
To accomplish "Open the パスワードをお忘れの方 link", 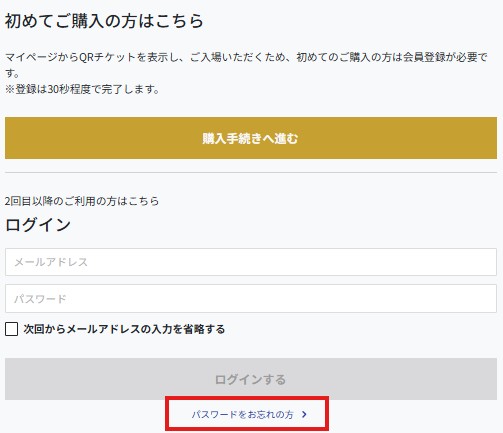I will 243,414.
